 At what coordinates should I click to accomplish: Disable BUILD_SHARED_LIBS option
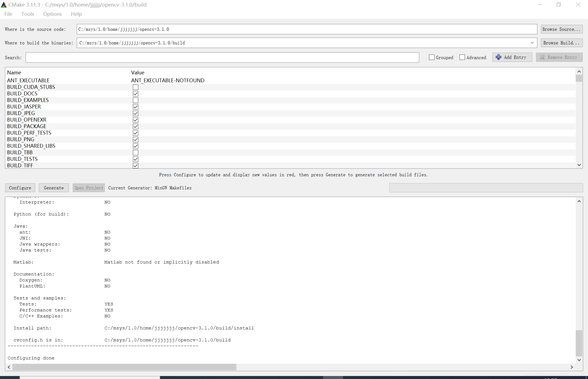[x=136, y=146]
